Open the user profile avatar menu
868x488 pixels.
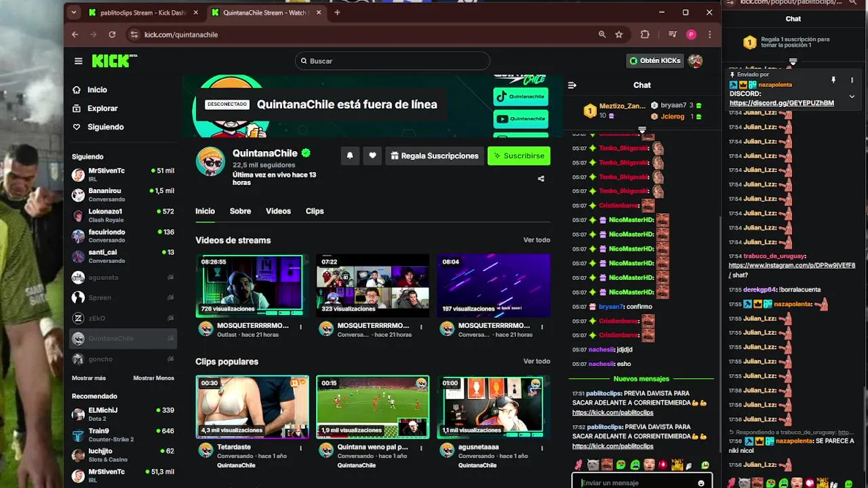pyautogui.click(x=695, y=61)
